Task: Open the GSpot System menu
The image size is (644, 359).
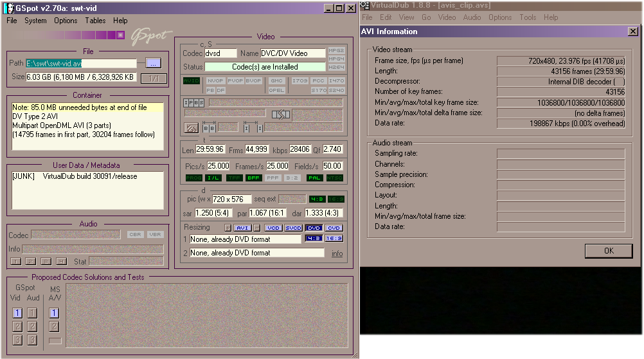Action: pyautogui.click(x=35, y=21)
